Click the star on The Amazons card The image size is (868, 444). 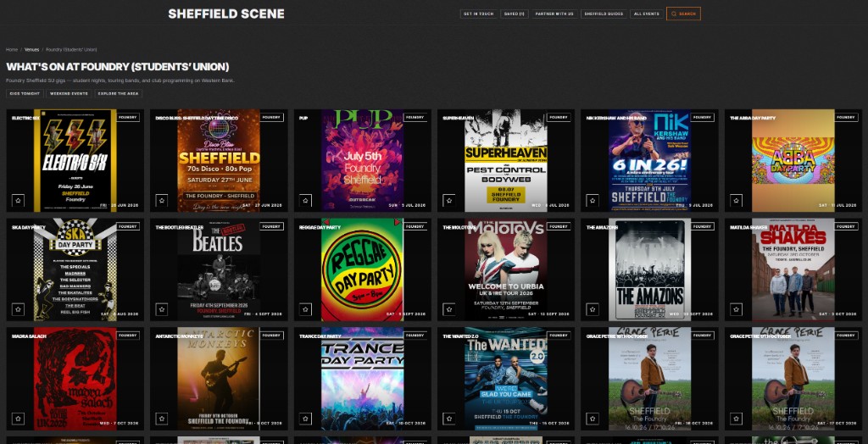pos(593,309)
